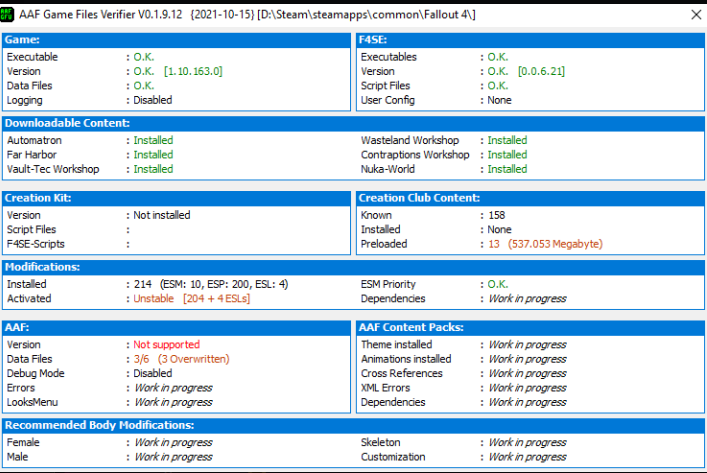Click the 'LooksMenu' label
Screen dimensions: 707x473
32,402
